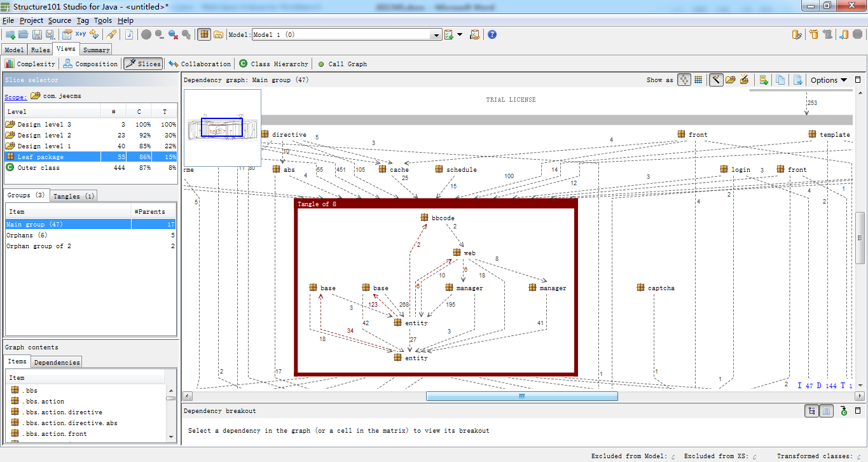The image size is (868, 462).
Task: Switch to the Composition view
Action: tap(90, 64)
